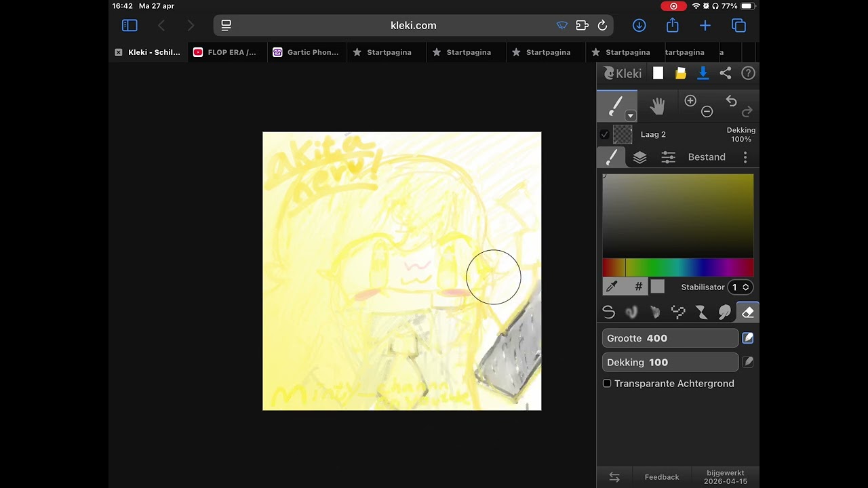Tap the drawing canvas
Image resolution: width=868 pixels, height=488 pixels.
coord(402,271)
